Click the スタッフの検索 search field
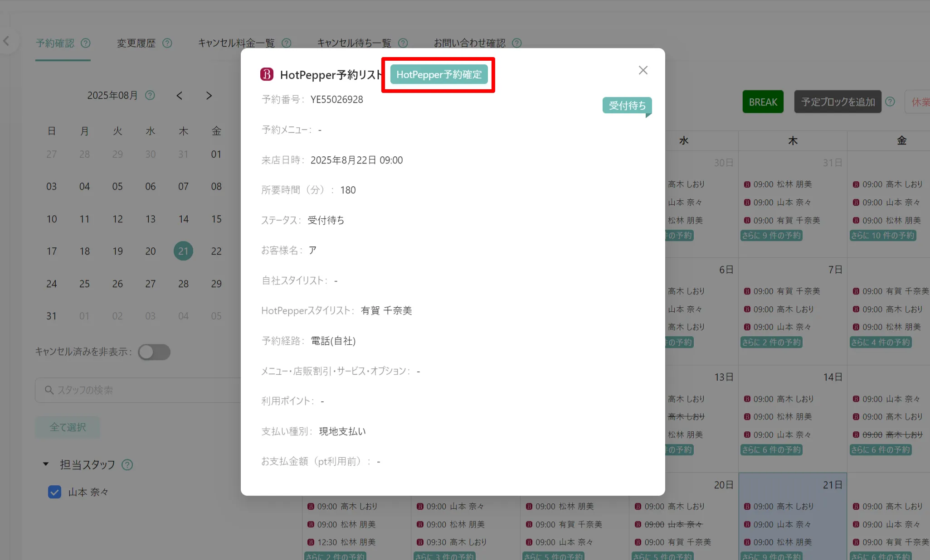930x560 pixels. [138, 390]
